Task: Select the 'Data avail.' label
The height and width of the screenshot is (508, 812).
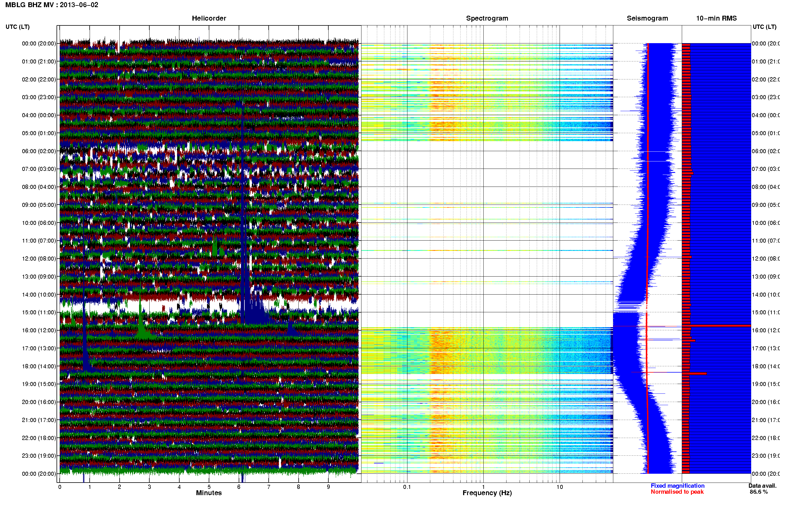Action: [x=762, y=486]
